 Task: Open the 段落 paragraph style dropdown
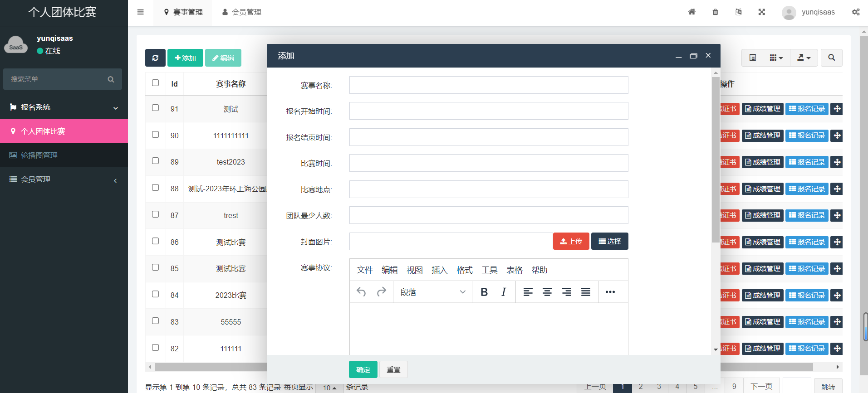pyautogui.click(x=432, y=292)
